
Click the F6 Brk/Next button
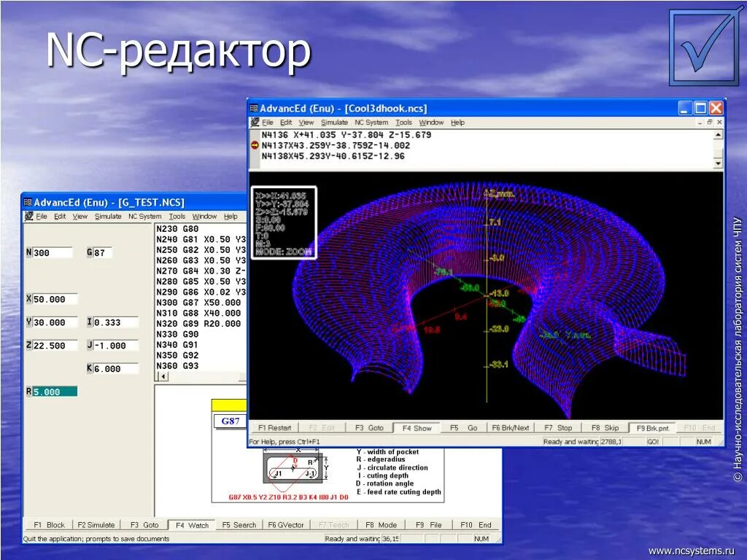(510, 427)
